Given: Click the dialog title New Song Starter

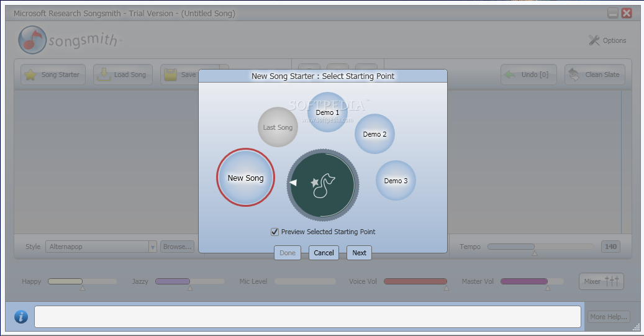Looking at the screenshot, I should pyautogui.click(x=323, y=76).
